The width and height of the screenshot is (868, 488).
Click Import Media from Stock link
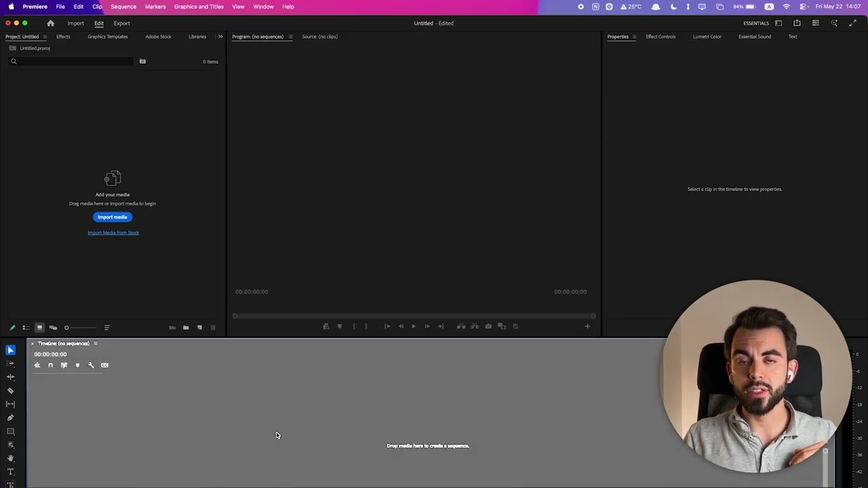tap(113, 232)
